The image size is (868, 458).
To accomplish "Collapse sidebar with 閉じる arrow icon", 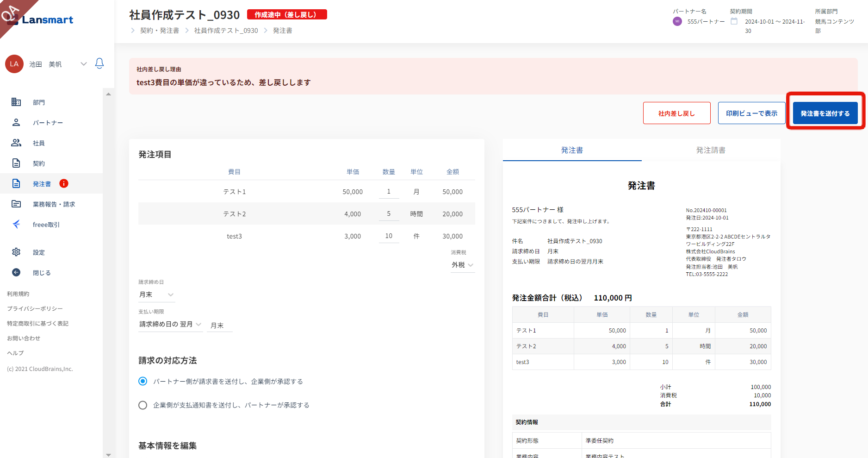I will pos(16,273).
